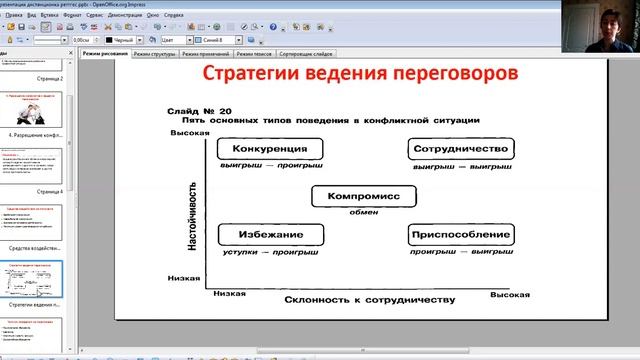Screen dimensions: 640x360
Task: Click the Send document by email icon
Action: click(32, 27)
